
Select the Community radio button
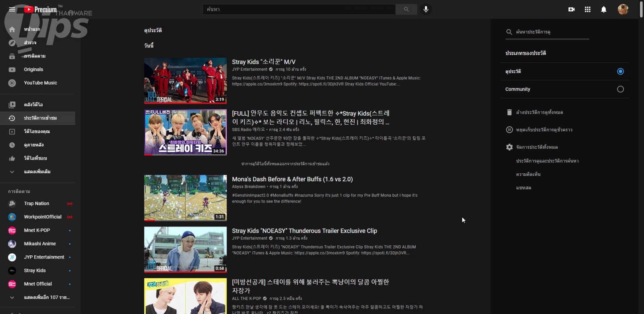620,89
